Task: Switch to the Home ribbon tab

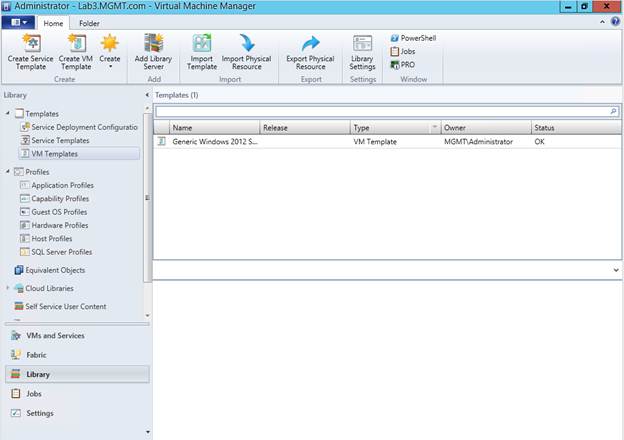Action: pos(53,23)
